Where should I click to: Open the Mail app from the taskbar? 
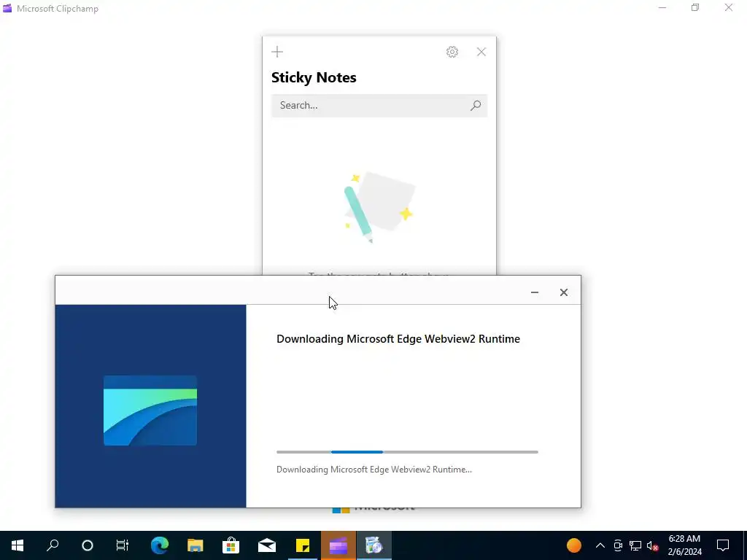pos(267,545)
